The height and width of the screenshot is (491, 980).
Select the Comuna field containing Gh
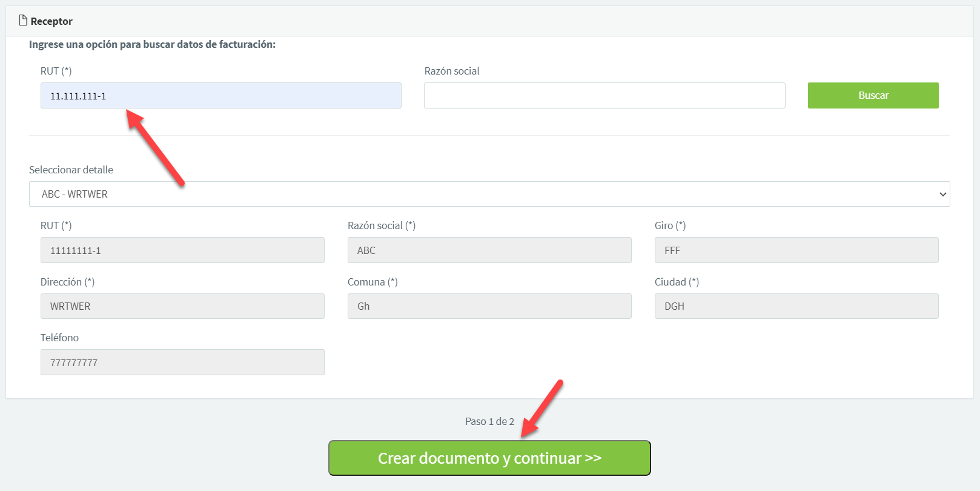[x=489, y=306]
